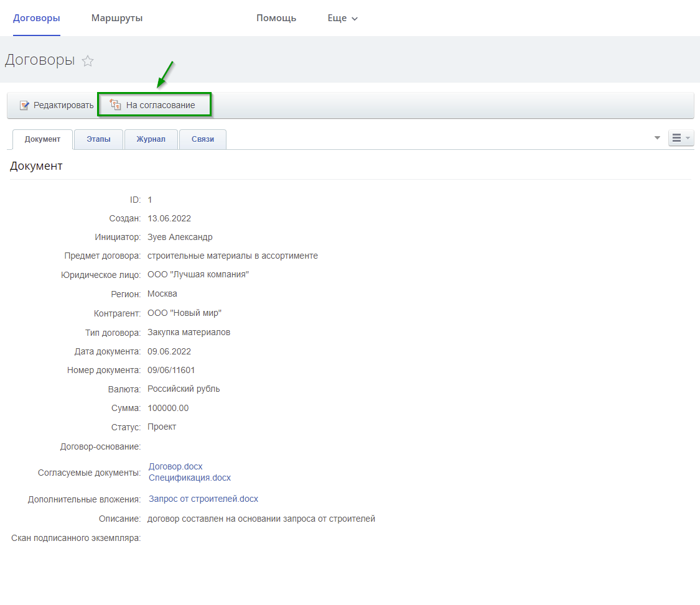Click the Редактировать pencil icon
700x605 pixels.
[x=25, y=105]
